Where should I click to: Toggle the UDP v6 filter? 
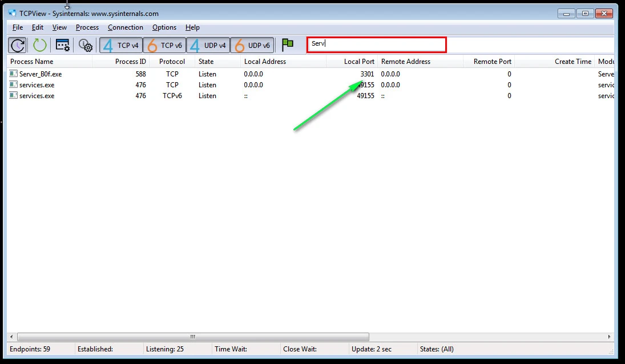(252, 46)
